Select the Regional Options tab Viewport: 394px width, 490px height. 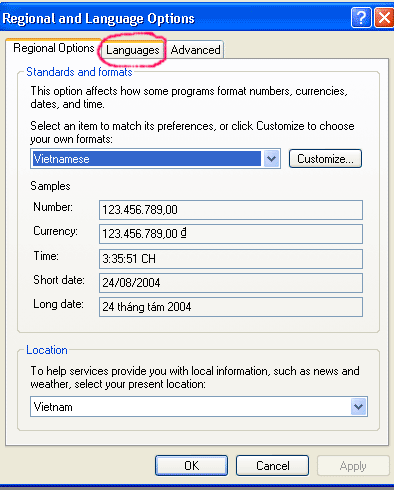click(x=54, y=48)
